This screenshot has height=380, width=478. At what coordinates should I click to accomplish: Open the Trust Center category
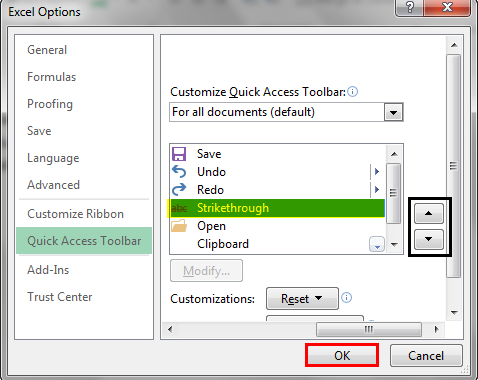pyautogui.click(x=60, y=297)
